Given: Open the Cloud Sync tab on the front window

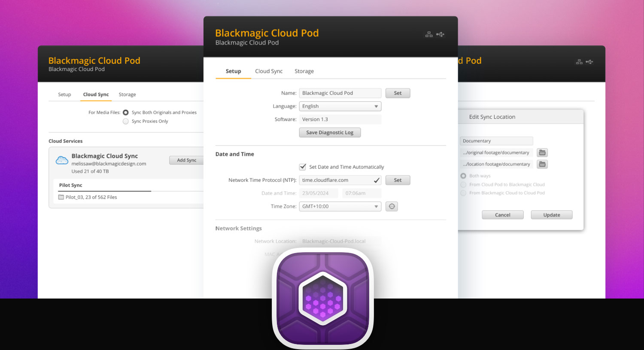Looking at the screenshot, I should 269,71.
